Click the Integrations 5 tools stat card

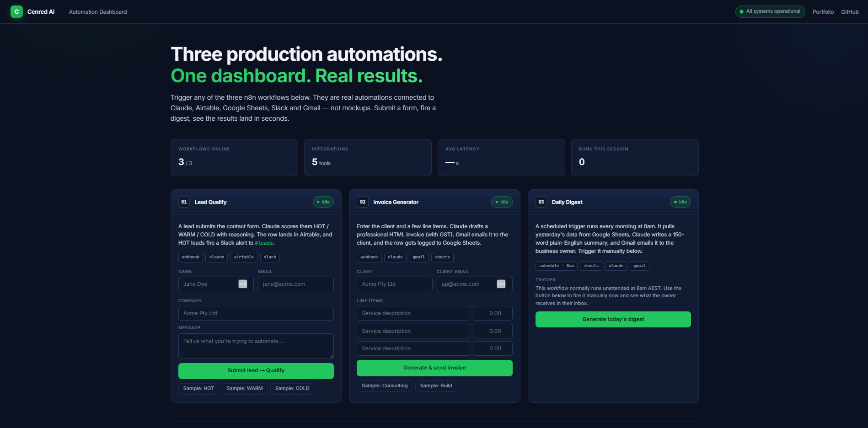click(368, 158)
